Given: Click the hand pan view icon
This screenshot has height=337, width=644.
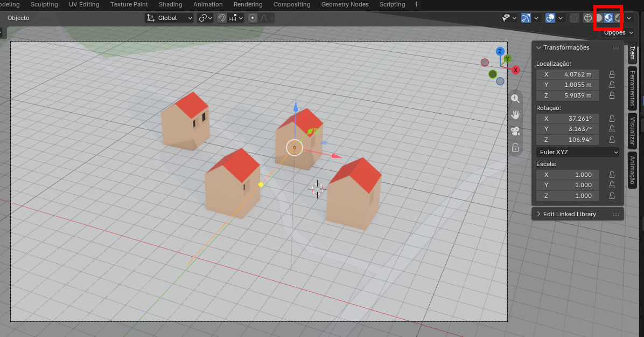Looking at the screenshot, I should click(x=515, y=115).
